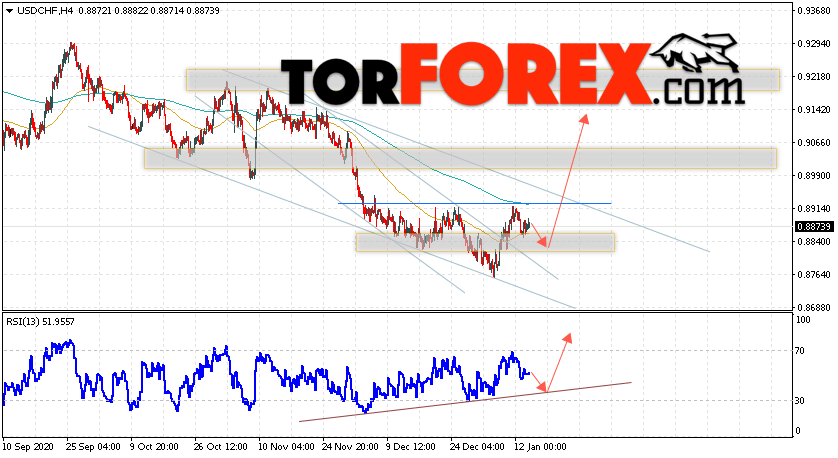Click the 9 Oct 20:00 time label

(154, 446)
